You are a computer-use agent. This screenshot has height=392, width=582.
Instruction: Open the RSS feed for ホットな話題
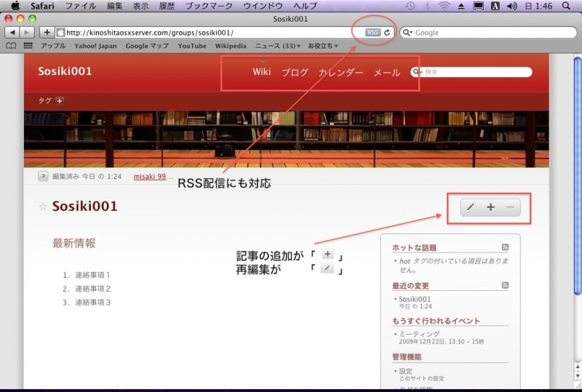coord(505,247)
